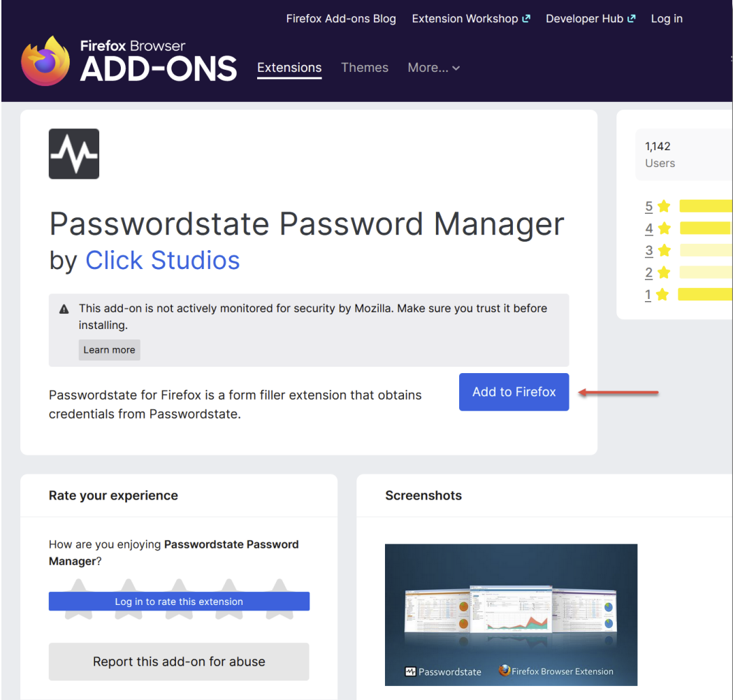The height and width of the screenshot is (700, 733).
Task: Click the 1,142 Users count
Action: 660,154
